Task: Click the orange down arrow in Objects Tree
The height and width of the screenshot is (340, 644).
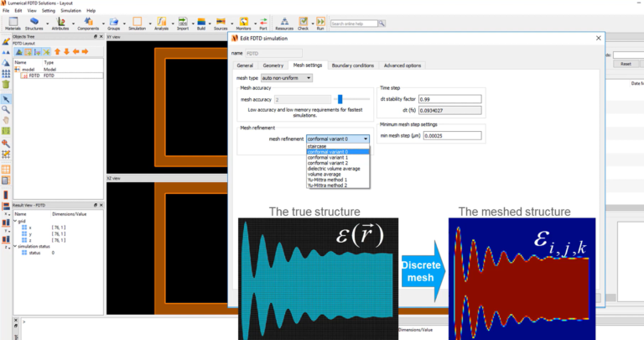Action: (x=66, y=52)
